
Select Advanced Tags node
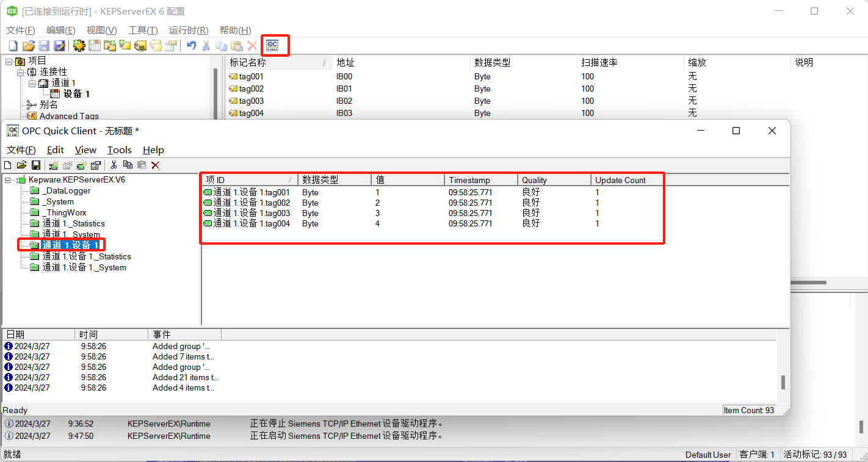point(69,116)
